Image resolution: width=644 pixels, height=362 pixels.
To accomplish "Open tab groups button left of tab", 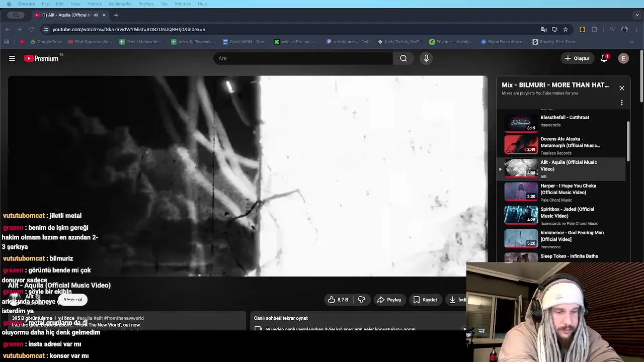I will 16,15.
